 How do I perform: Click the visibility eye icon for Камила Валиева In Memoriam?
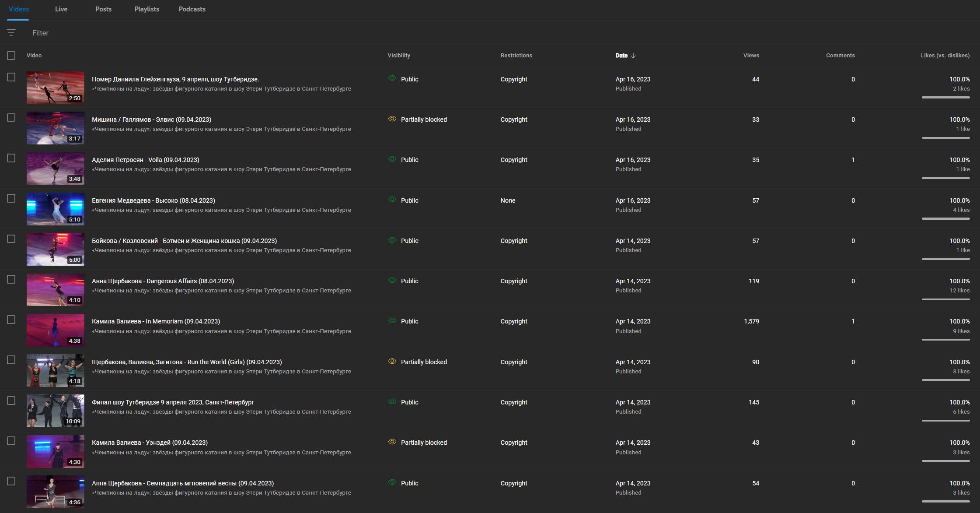[392, 321]
